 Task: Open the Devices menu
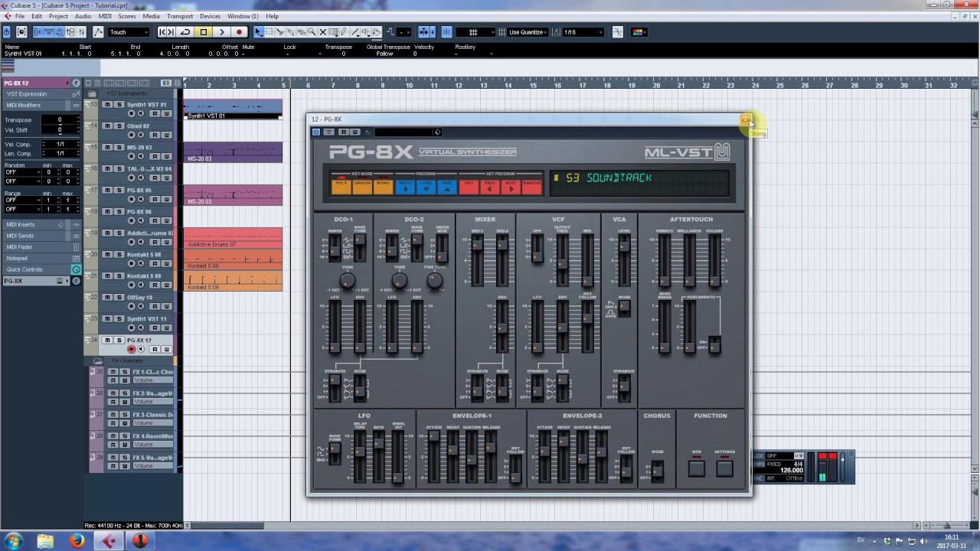click(211, 16)
